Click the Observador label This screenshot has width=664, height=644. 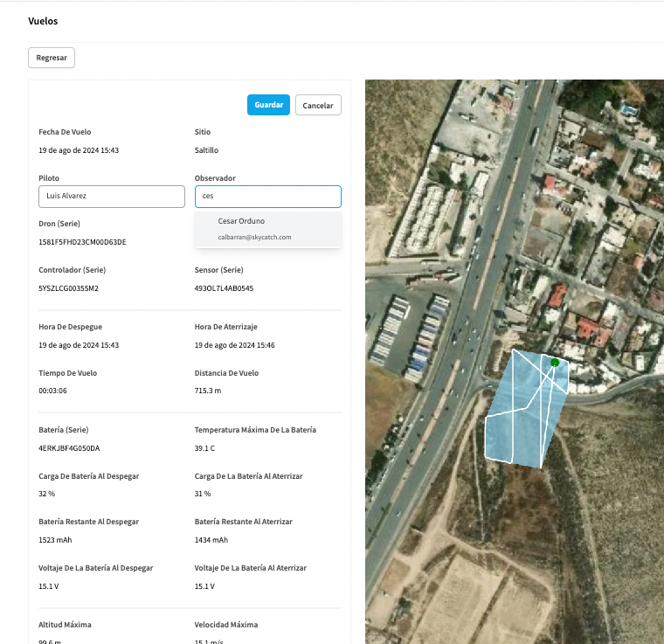[215, 178]
